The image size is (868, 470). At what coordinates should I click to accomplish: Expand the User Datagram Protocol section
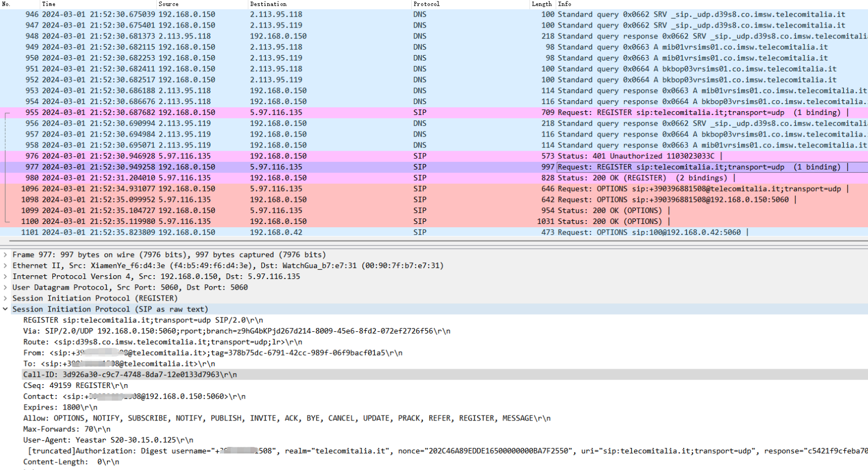(x=6, y=287)
